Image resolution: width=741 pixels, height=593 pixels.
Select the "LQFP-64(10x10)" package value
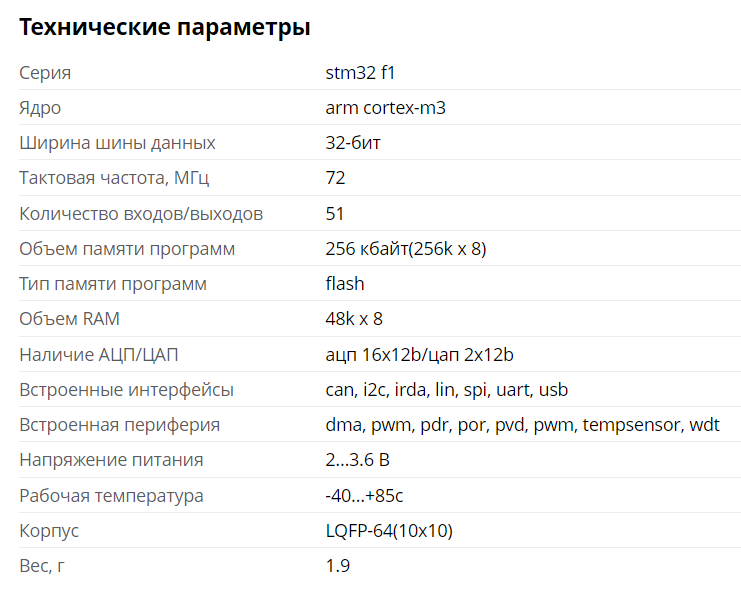389,531
